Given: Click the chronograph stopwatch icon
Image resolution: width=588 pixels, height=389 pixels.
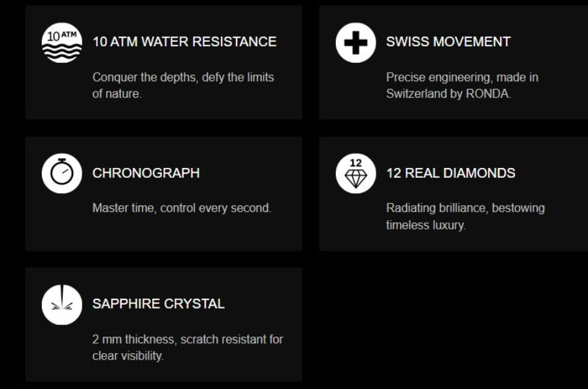Looking at the screenshot, I should pyautogui.click(x=62, y=173).
